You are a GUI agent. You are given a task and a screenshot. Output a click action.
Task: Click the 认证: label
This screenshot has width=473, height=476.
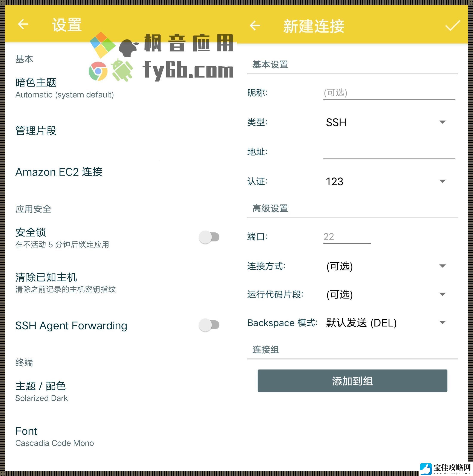coord(257,181)
